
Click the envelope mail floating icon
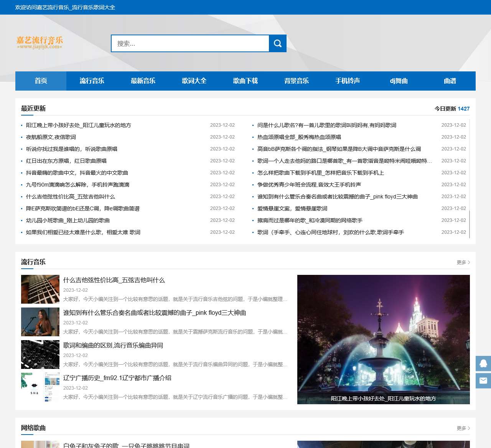(x=483, y=380)
